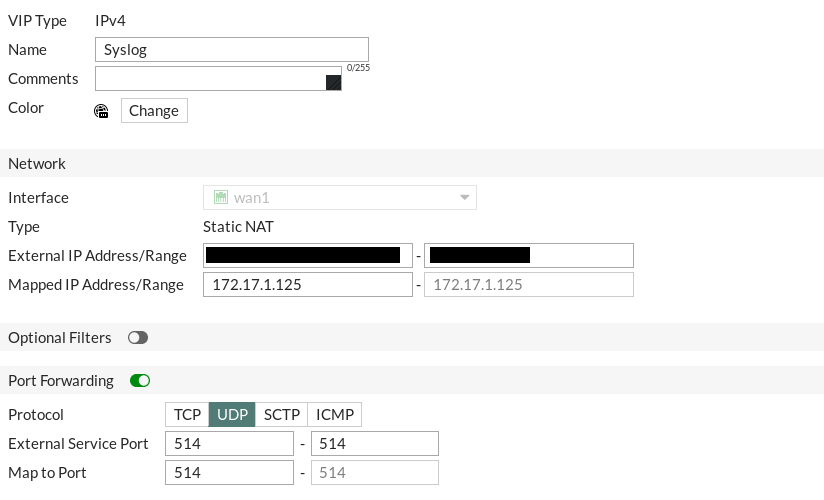Click the External Service Port start field
The image size is (824, 500).
click(x=230, y=444)
